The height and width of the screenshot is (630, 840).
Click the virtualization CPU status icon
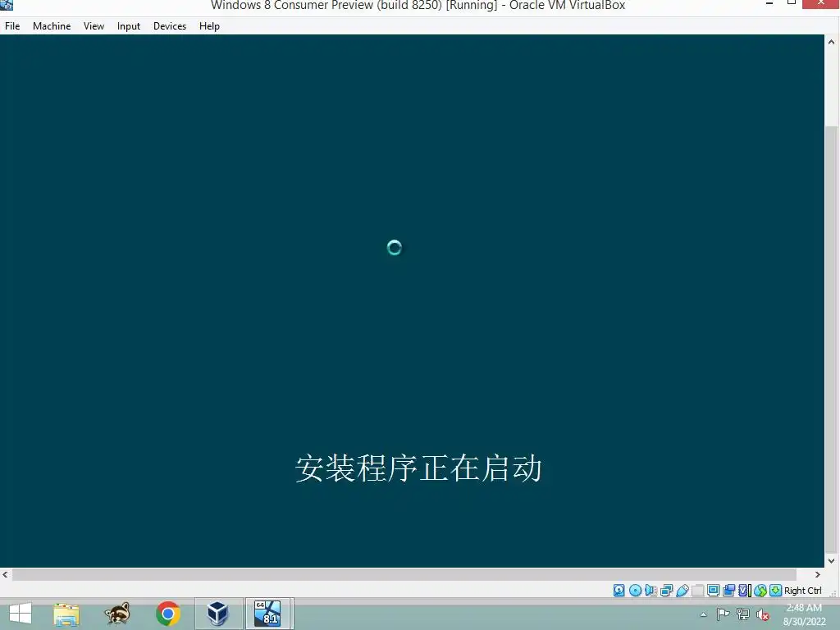(x=745, y=591)
